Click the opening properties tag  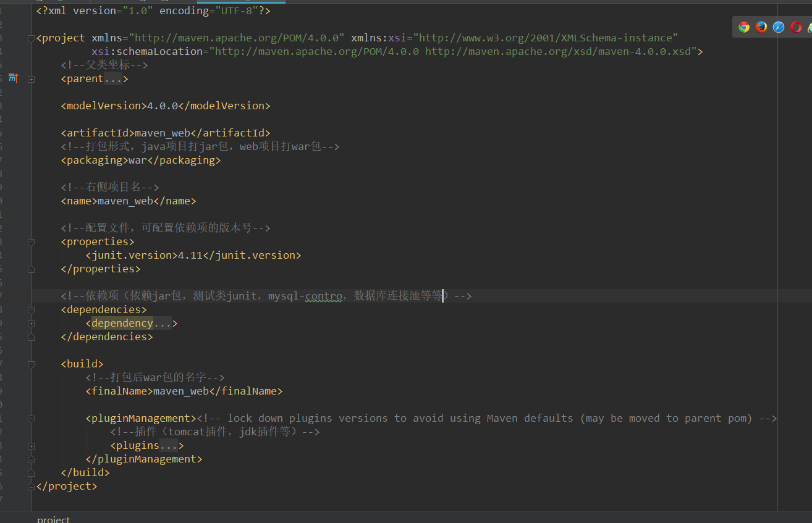98,242
